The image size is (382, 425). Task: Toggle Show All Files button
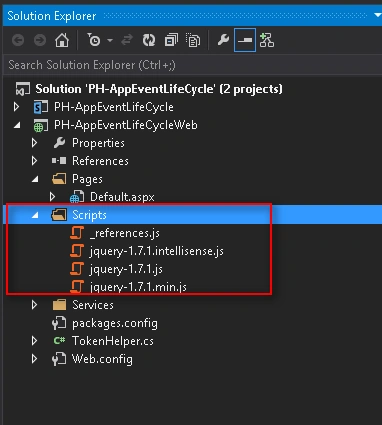tap(193, 41)
